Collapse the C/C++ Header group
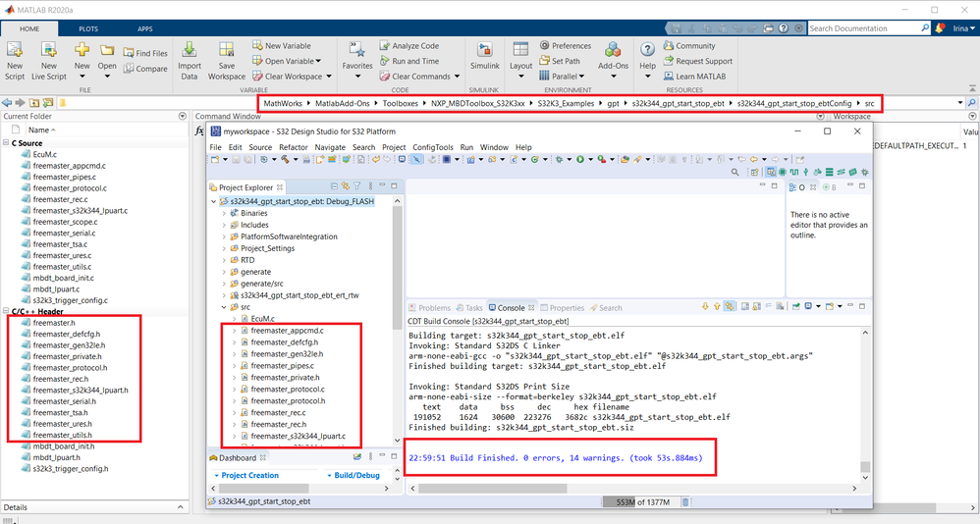 (x=6, y=311)
